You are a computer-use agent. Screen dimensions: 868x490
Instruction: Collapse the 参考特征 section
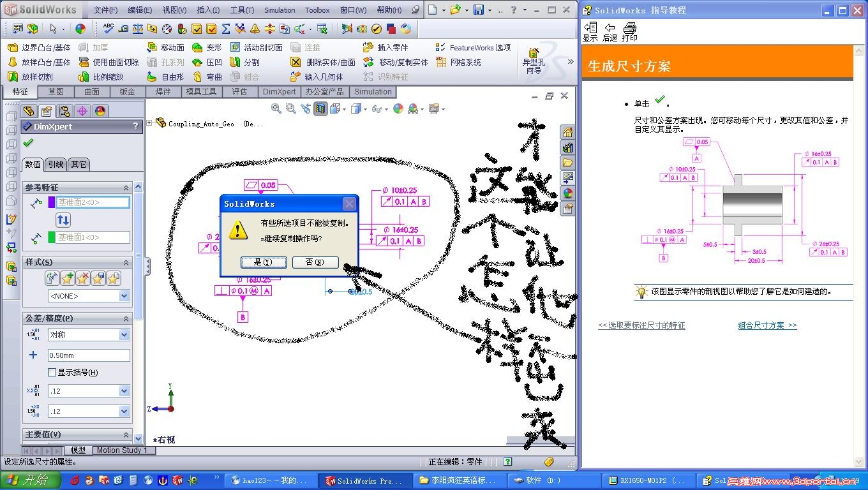pyautogui.click(x=126, y=188)
